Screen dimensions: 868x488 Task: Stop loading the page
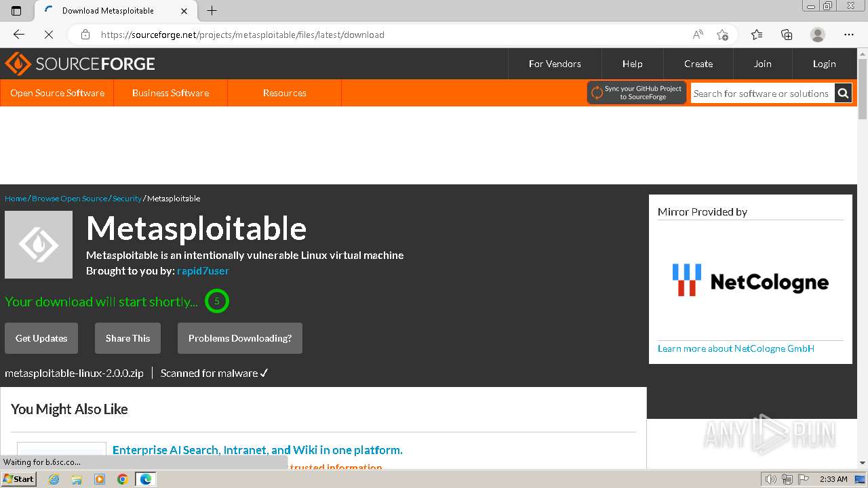48,35
